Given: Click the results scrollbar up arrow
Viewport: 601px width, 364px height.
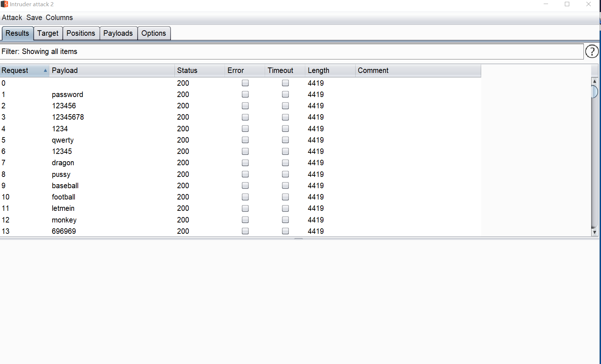Looking at the screenshot, I should pyautogui.click(x=594, y=81).
